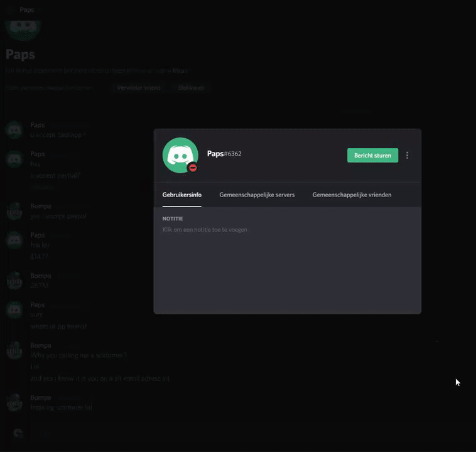Click the message "267M"
Screen dimensions: 476x452
tap(39, 286)
